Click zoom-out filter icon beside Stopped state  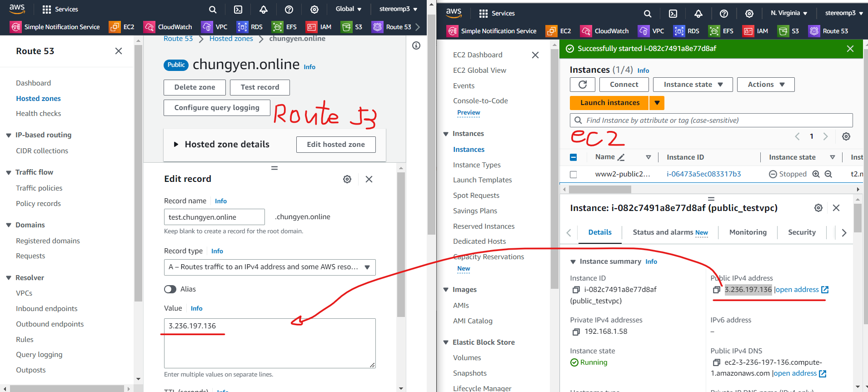pos(828,174)
